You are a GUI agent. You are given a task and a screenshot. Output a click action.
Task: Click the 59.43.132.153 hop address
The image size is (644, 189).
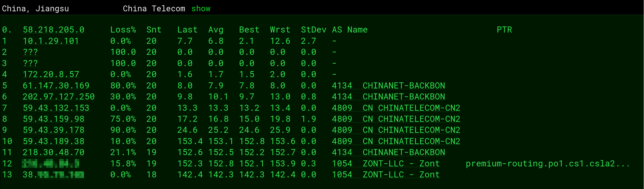click(56, 108)
